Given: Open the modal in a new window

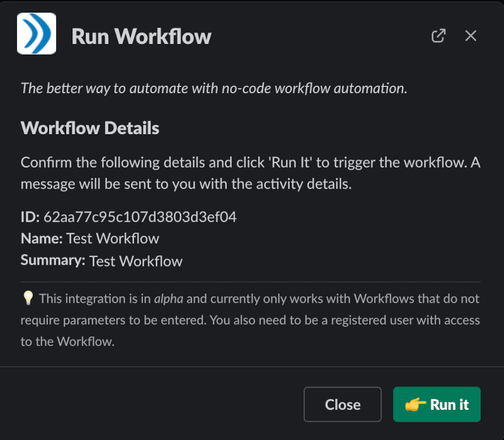Looking at the screenshot, I should point(438,36).
